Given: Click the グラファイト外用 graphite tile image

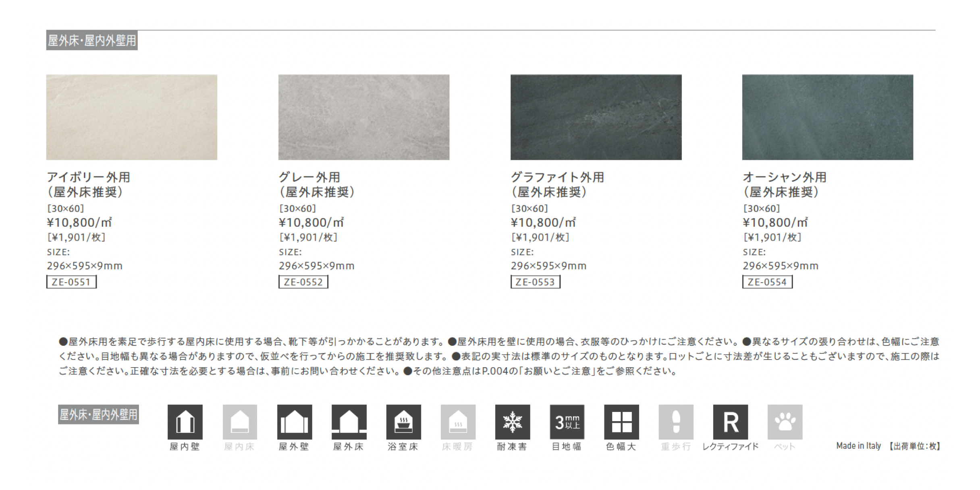Looking at the screenshot, I should (x=596, y=117).
